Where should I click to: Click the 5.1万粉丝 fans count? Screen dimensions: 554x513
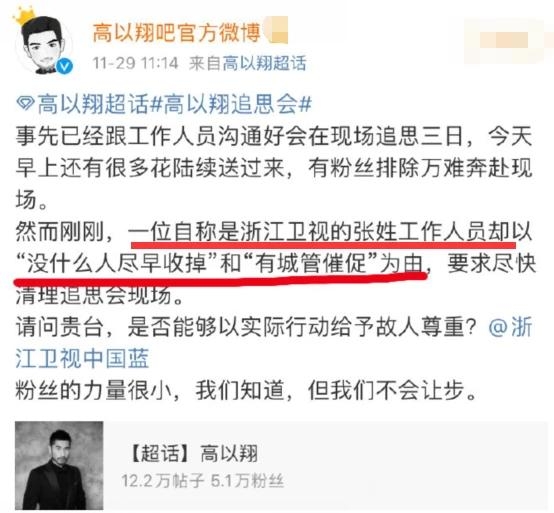click(x=247, y=481)
